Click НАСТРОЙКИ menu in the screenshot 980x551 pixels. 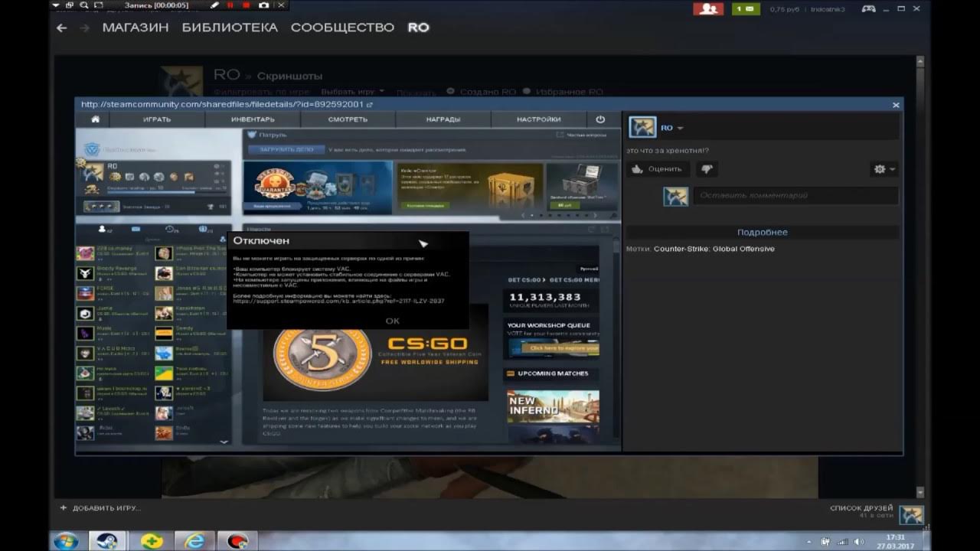click(x=538, y=119)
